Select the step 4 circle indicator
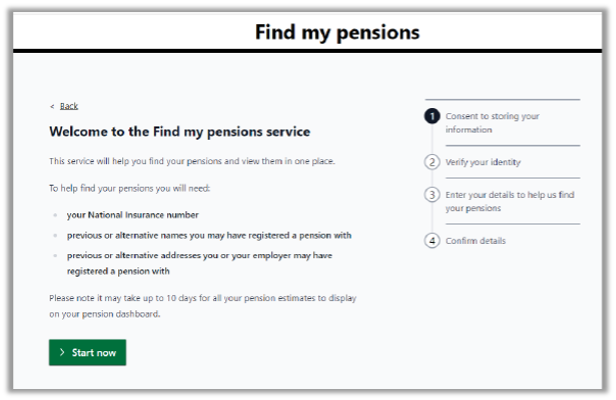 (432, 240)
